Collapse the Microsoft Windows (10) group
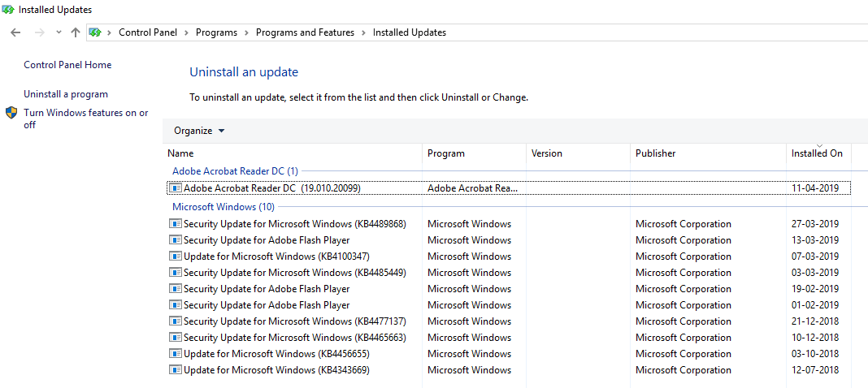The width and height of the screenshot is (868, 388). pyautogui.click(x=223, y=207)
